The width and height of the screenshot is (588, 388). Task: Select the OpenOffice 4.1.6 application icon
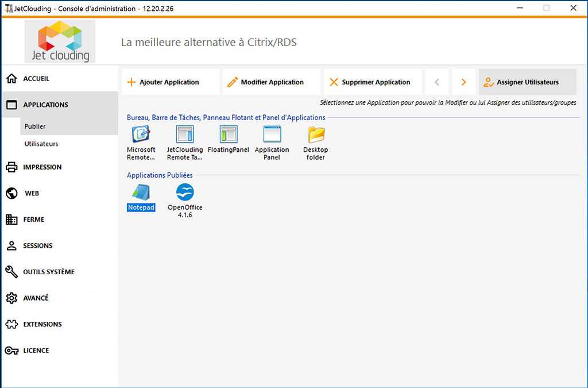coord(185,193)
